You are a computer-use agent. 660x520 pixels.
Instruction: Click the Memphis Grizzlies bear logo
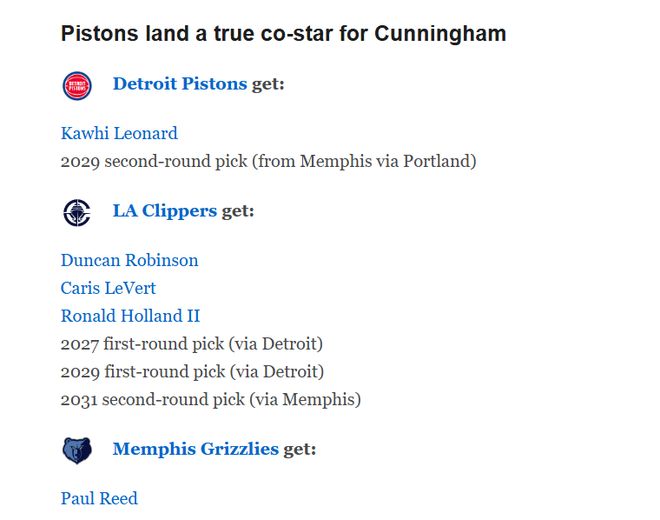76,450
